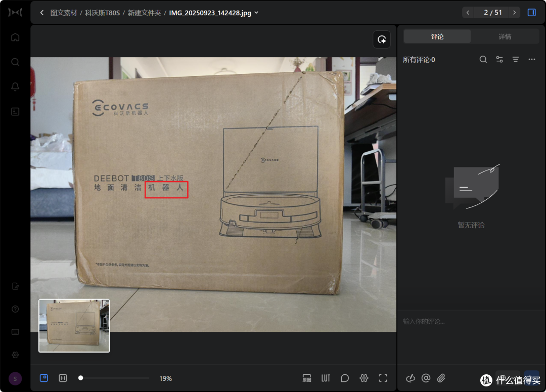Open user avatar S profile
546x392 pixels.
[15, 379]
